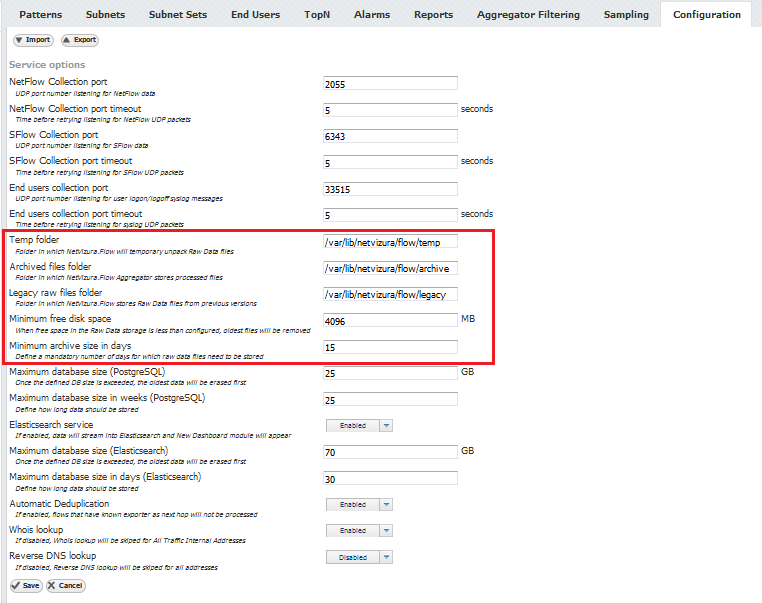The width and height of the screenshot is (762, 603).
Task: Go to the Alarms tab
Action: point(372,15)
